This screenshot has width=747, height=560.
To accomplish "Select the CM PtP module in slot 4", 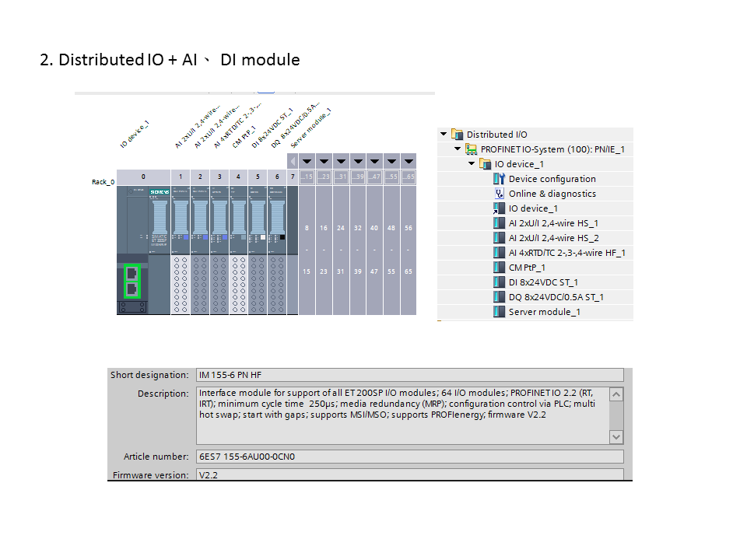I will [x=239, y=250].
